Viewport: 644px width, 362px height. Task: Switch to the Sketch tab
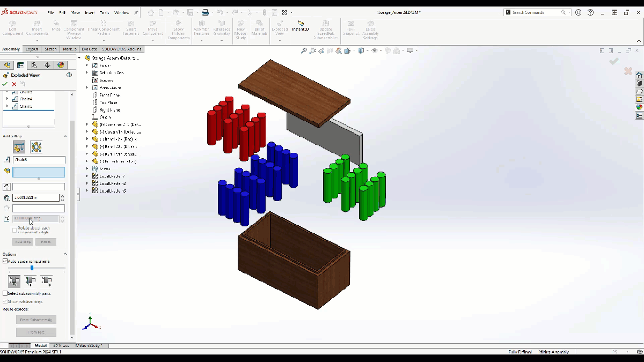click(x=51, y=49)
